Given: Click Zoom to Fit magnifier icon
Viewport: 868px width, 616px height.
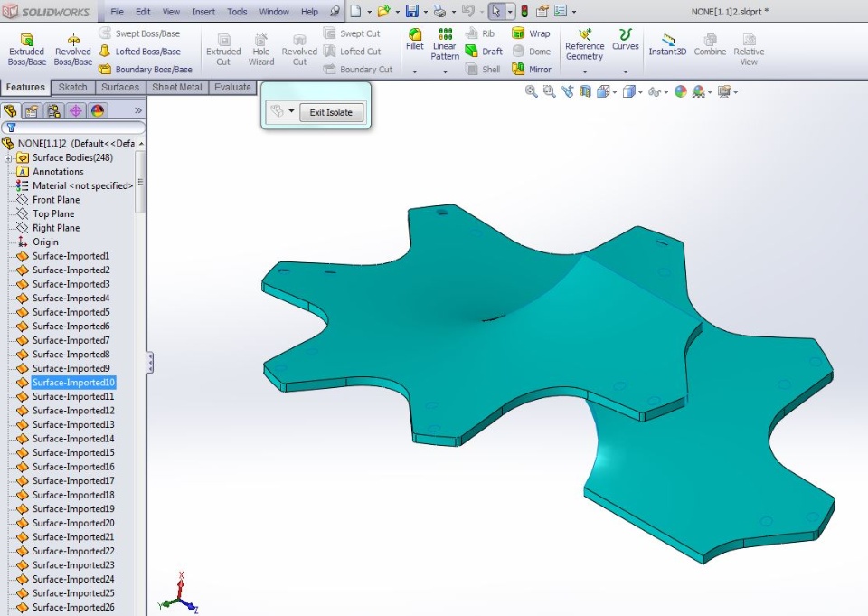Looking at the screenshot, I should coord(531,91).
